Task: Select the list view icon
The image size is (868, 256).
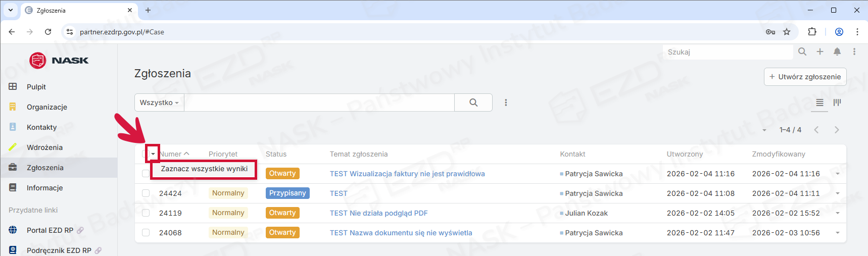Action: pyautogui.click(x=819, y=103)
